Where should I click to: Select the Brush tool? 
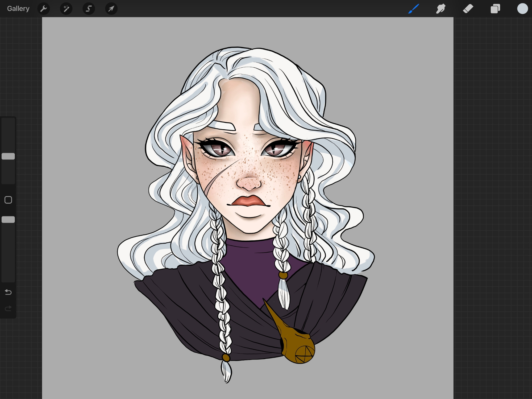click(x=414, y=9)
